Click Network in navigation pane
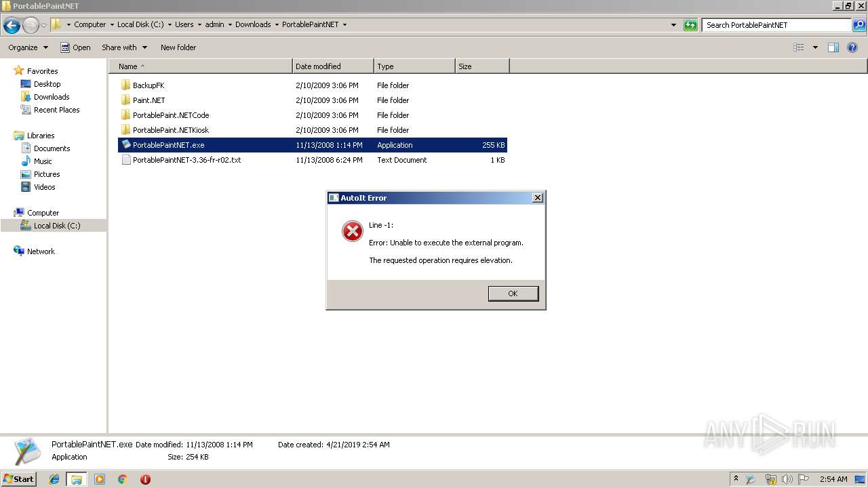The height and width of the screenshot is (488, 868). [x=41, y=251]
